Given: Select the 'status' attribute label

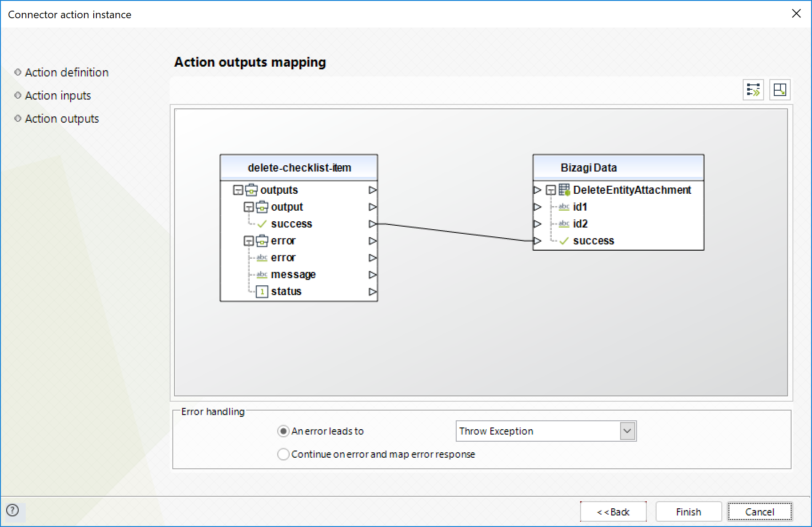Looking at the screenshot, I should pyautogui.click(x=286, y=291).
